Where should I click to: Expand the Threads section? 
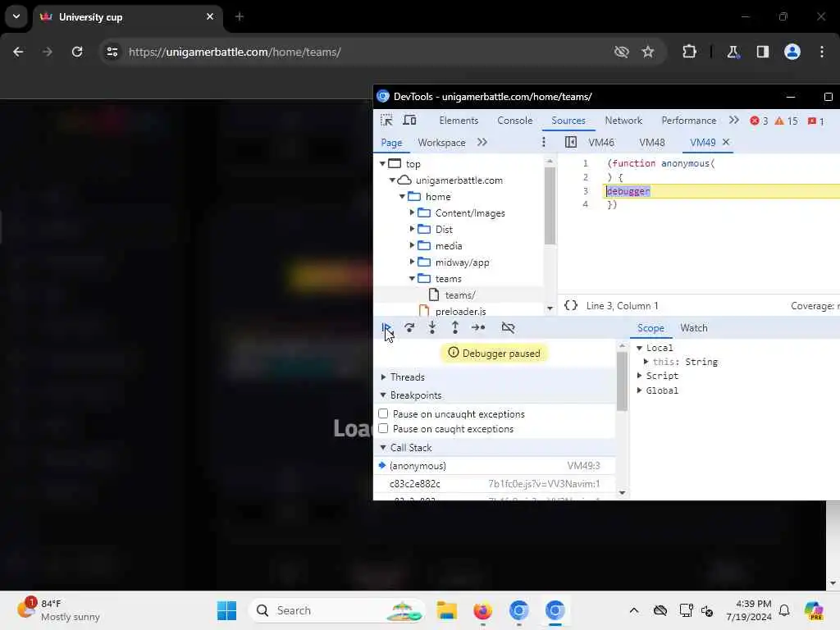tap(383, 377)
